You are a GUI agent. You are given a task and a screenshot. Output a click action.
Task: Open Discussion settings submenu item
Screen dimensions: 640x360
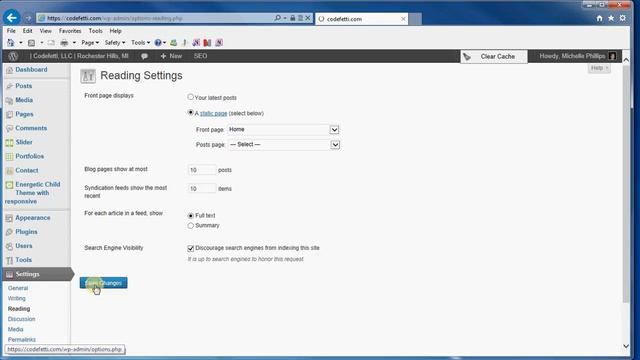pos(22,319)
